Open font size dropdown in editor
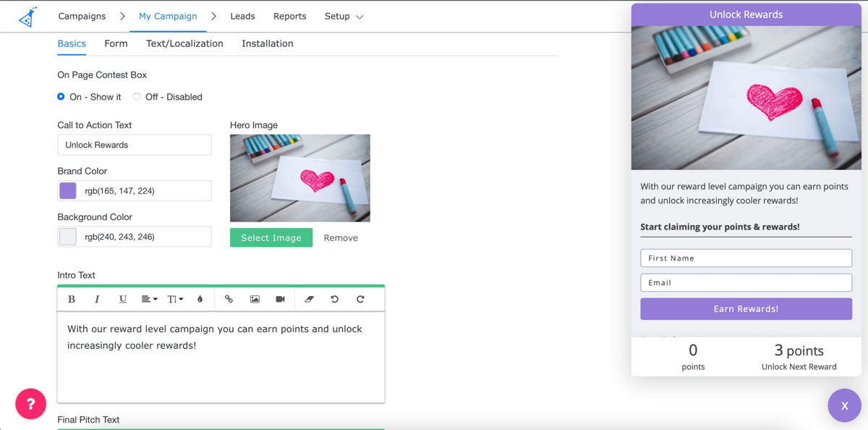The width and height of the screenshot is (868, 430). point(175,299)
